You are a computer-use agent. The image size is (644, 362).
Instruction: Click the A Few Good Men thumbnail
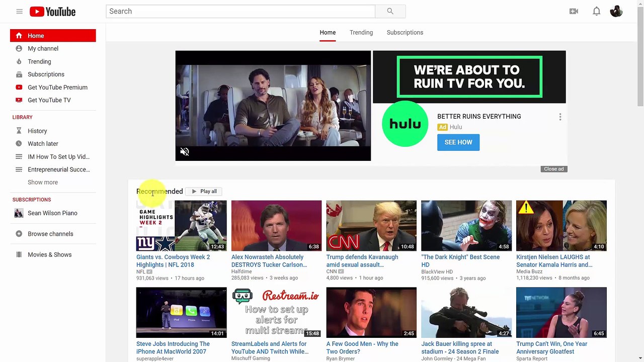click(371, 313)
